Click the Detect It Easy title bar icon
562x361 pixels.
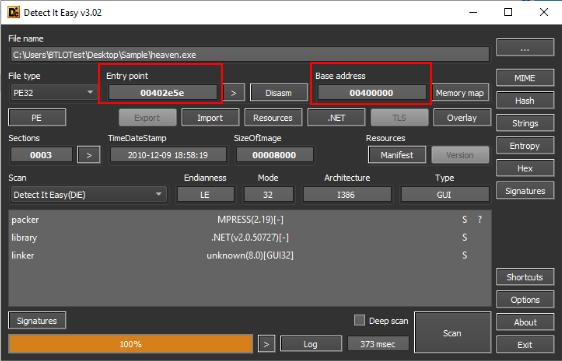click(14, 13)
